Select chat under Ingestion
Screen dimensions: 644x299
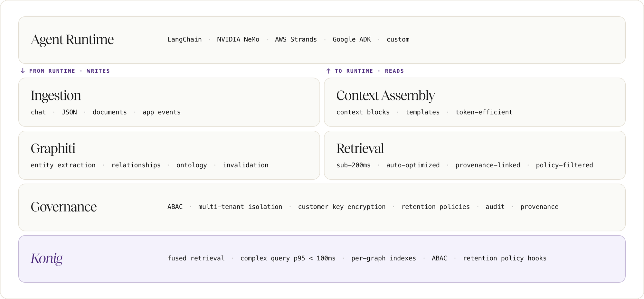pos(38,112)
